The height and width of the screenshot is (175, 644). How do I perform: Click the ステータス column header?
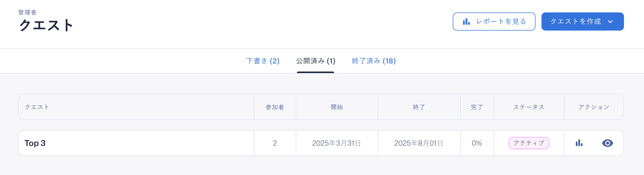click(x=529, y=107)
